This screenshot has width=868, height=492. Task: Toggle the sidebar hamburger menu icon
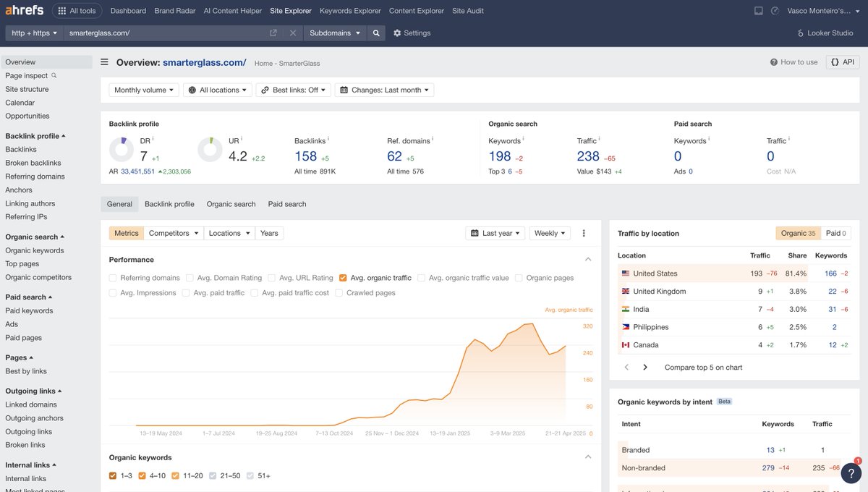pos(105,63)
